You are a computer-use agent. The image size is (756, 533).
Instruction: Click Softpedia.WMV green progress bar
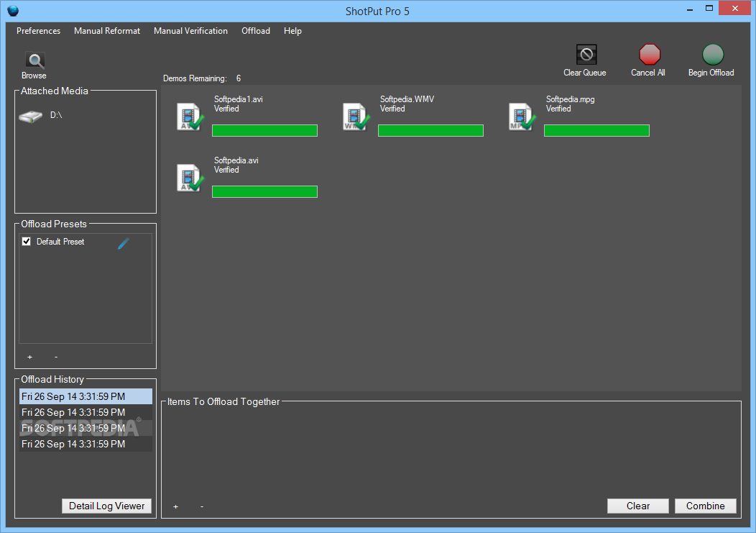430,130
